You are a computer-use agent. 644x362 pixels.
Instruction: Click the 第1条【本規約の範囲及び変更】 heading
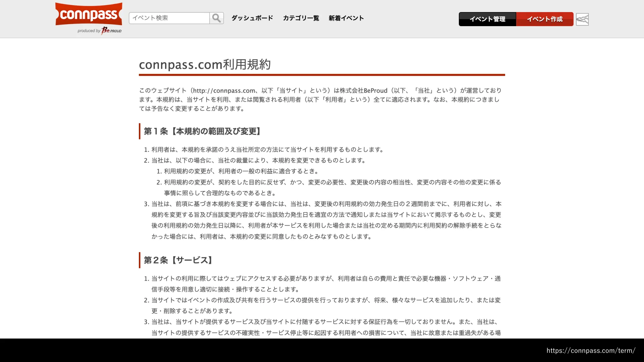click(202, 131)
